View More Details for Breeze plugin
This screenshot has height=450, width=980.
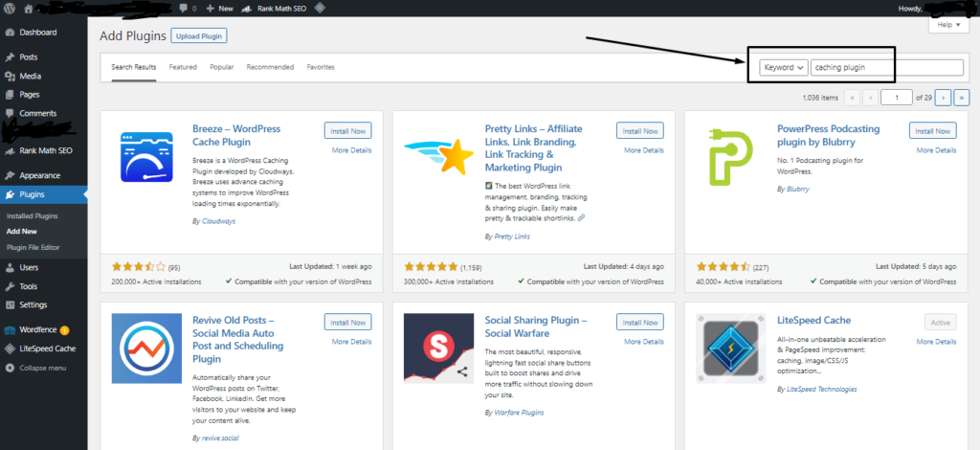(x=352, y=150)
